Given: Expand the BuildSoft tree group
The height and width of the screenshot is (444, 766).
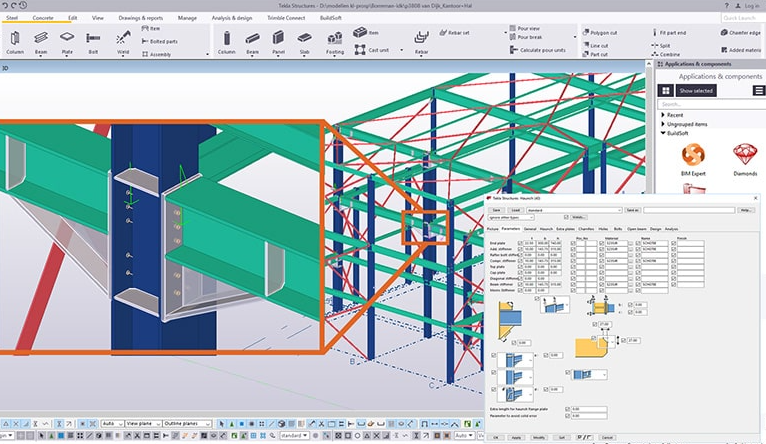Looking at the screenshot, I should coord(664,131).
